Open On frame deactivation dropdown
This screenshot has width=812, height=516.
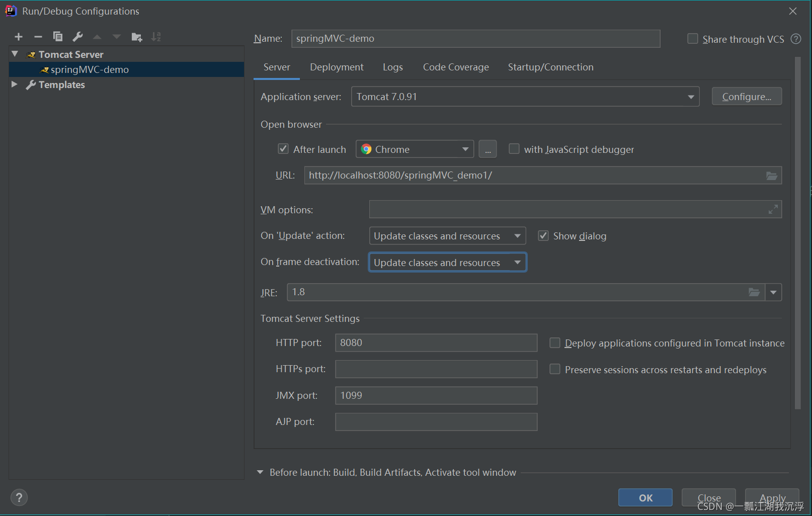(x=447, y=263)
